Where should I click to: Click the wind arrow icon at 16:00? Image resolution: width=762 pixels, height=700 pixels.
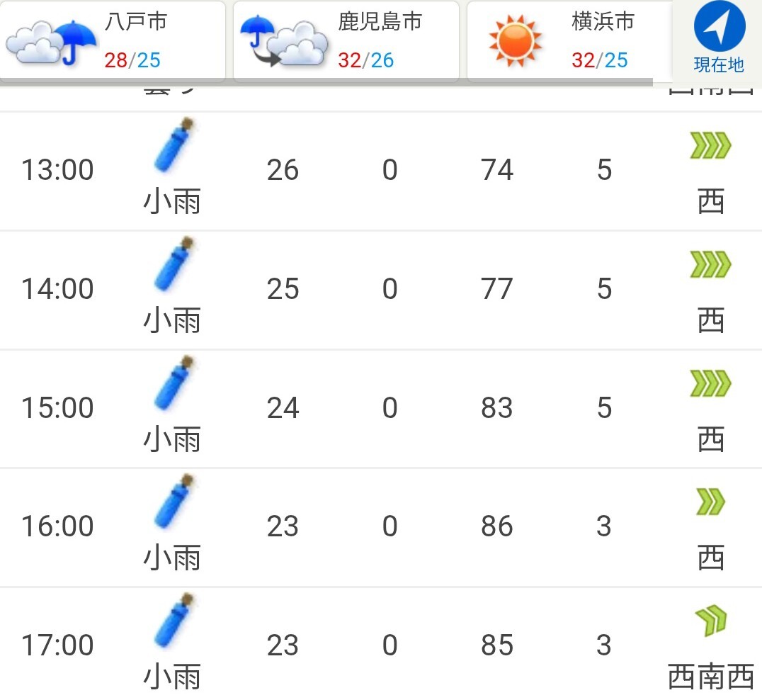click(710, 502)
